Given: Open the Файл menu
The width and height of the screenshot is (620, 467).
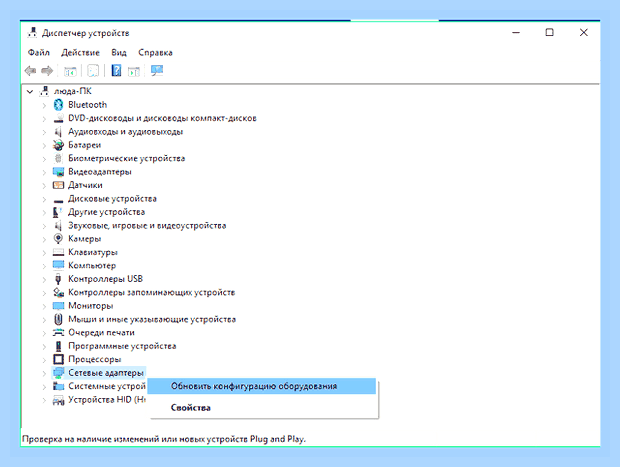Looking at the screenshot, I should click(39, 53).
